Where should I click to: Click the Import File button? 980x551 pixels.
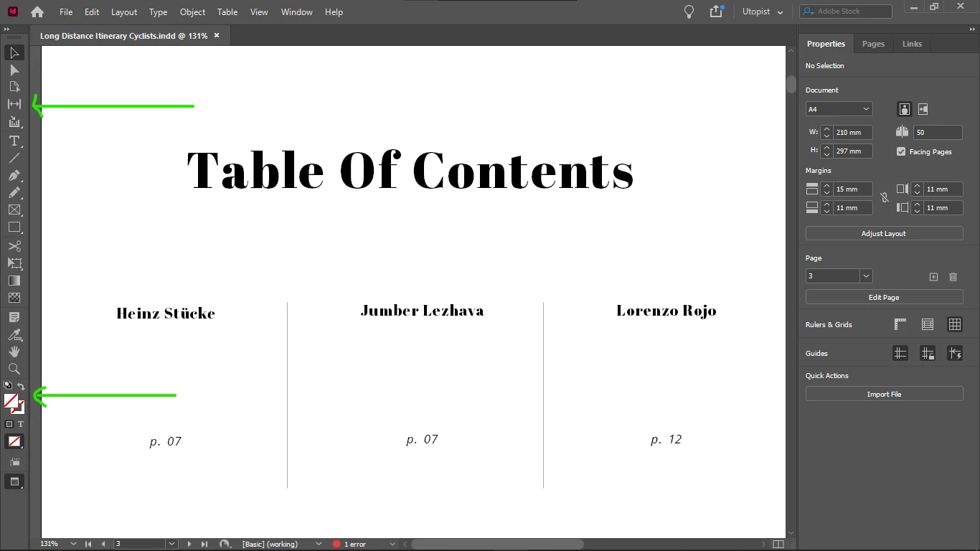(x=884, y=394)
